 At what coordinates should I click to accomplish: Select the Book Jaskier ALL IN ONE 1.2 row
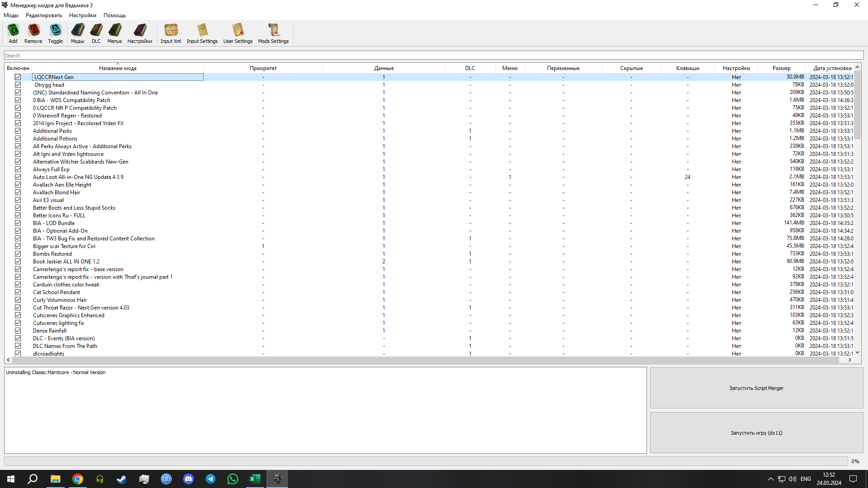pos(429,262)
